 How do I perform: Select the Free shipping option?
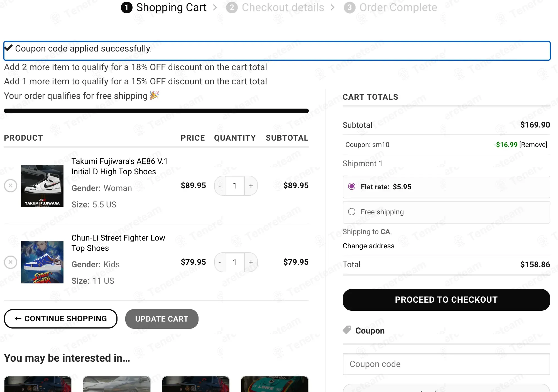click(x=352, y=212)
